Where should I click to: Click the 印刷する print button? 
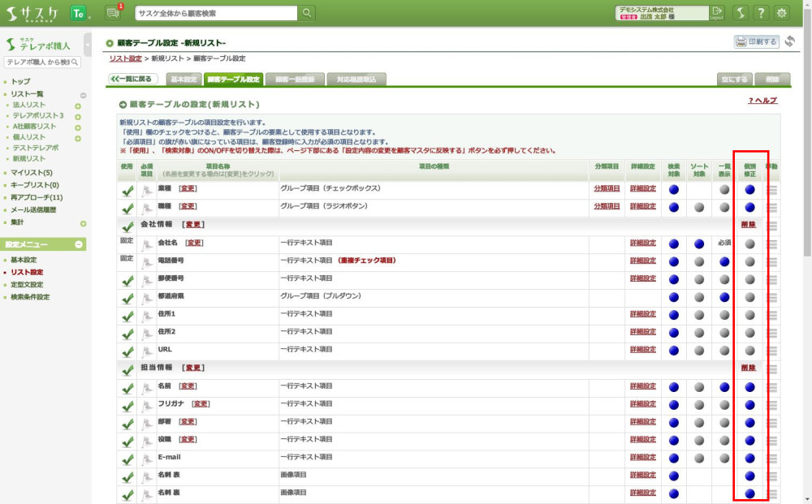pos(756,41)
